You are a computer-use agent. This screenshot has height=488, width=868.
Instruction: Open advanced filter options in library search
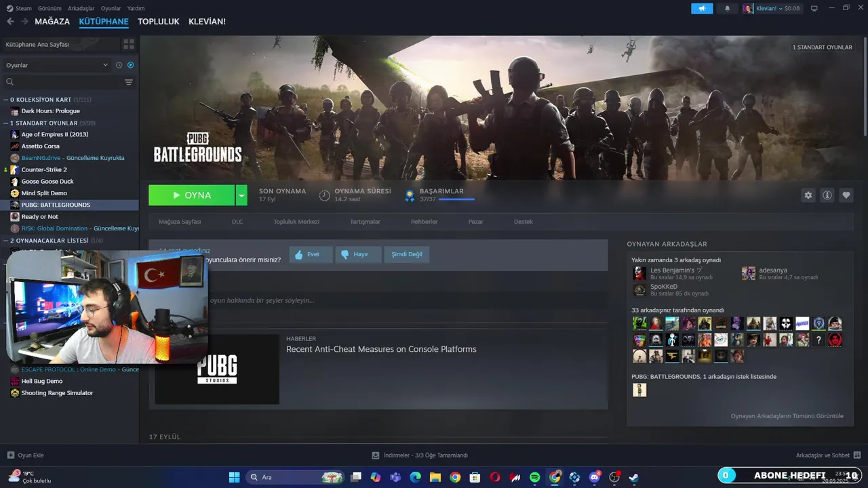tap(129, 82)
